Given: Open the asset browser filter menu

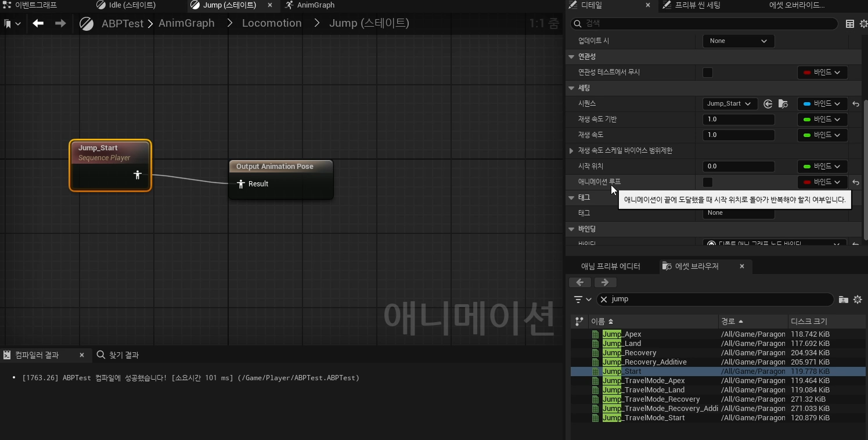Looking at the screenshot, I should [582, 300].
